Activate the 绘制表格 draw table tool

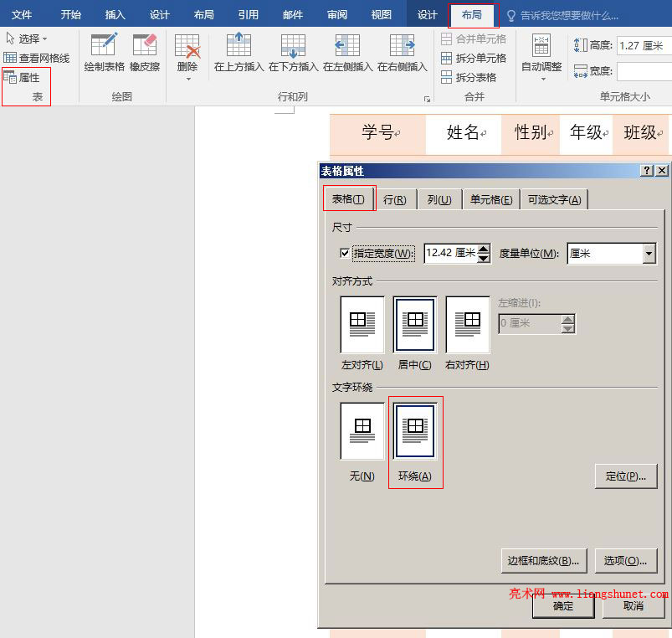click(104, 52)
